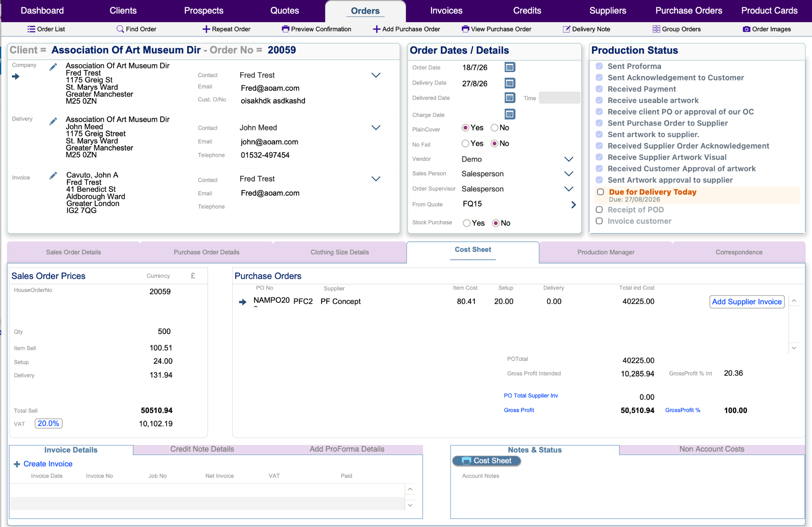Image resolution: width=812 pixels, height=527 pixels.
Task: Open the Charge Date calendar picker
Action: tap(510, 114)
